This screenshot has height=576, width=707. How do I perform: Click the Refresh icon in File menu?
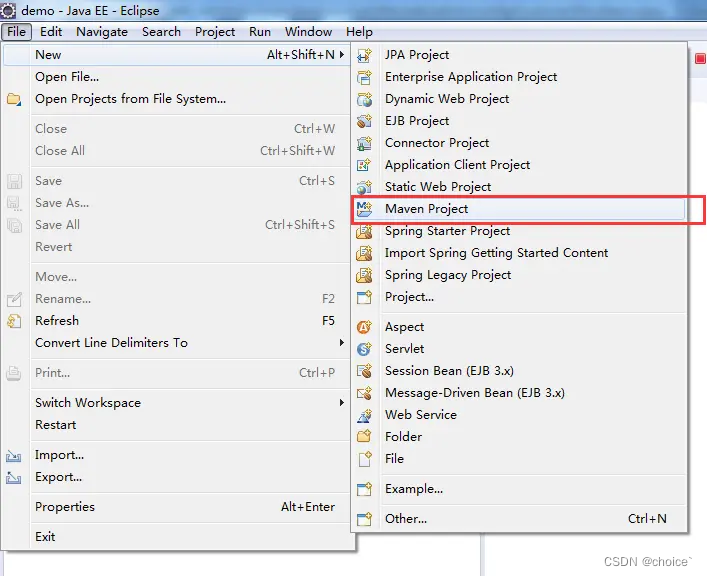(x=14, y=321)
